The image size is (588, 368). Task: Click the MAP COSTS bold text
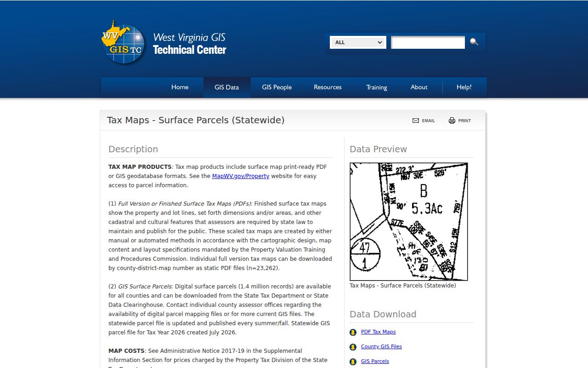click(x=126, y=351)
